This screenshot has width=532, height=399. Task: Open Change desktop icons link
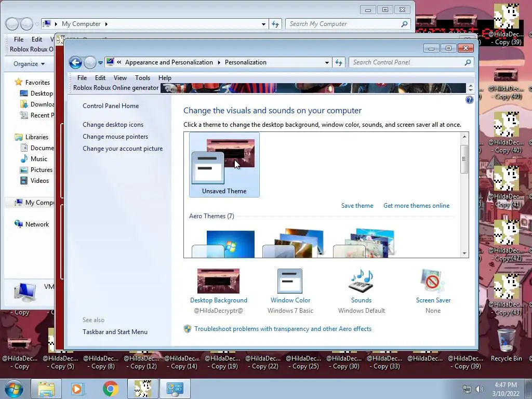click(113, 125)
